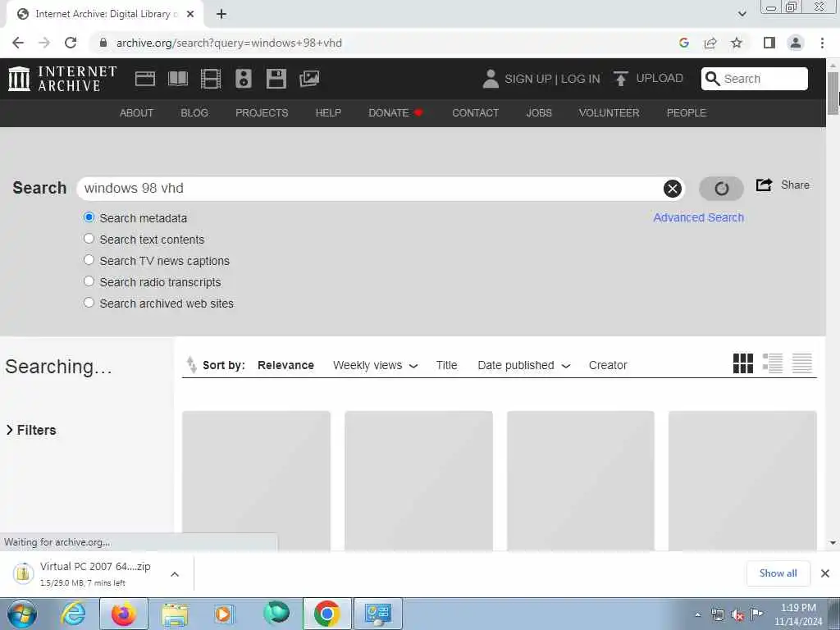Click Show all downloads

click(778, 573)
